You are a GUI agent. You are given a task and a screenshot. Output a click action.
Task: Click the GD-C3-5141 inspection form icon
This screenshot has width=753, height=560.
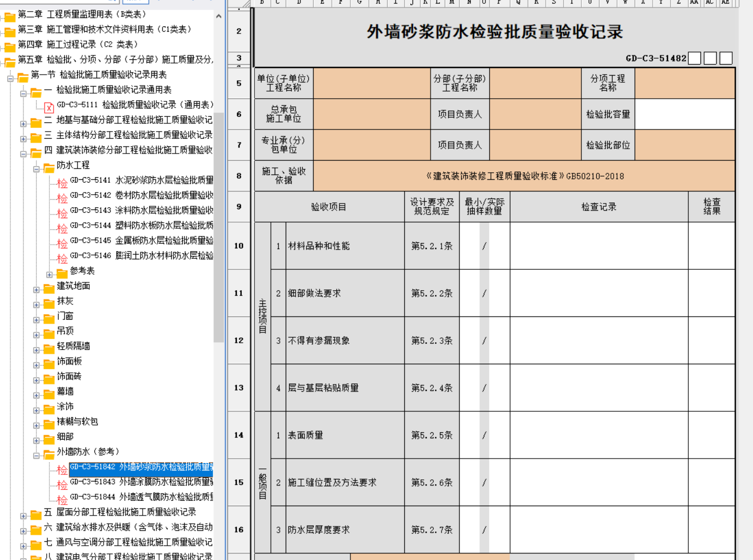[x=63, y=182]
